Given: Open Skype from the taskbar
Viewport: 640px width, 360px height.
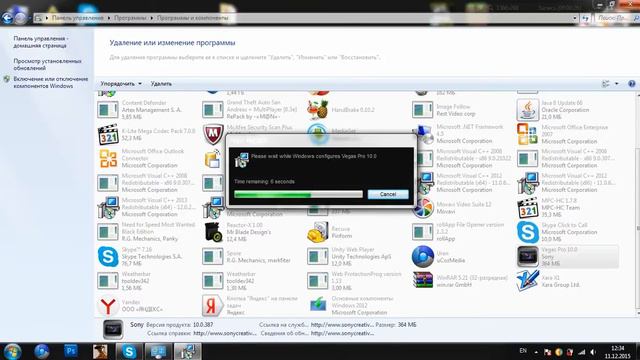Looking at the screenshot, I should coord(129,352).
